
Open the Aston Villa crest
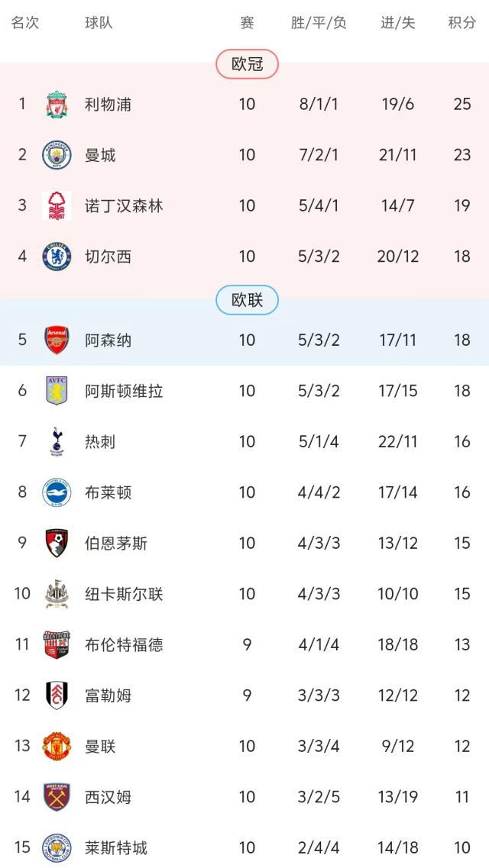[x=57, y=391]
